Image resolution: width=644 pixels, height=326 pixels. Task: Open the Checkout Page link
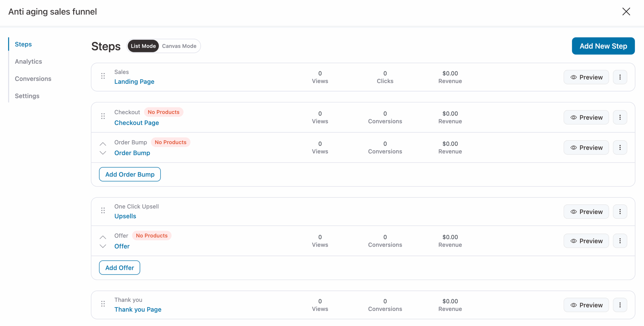coord(137,123)
